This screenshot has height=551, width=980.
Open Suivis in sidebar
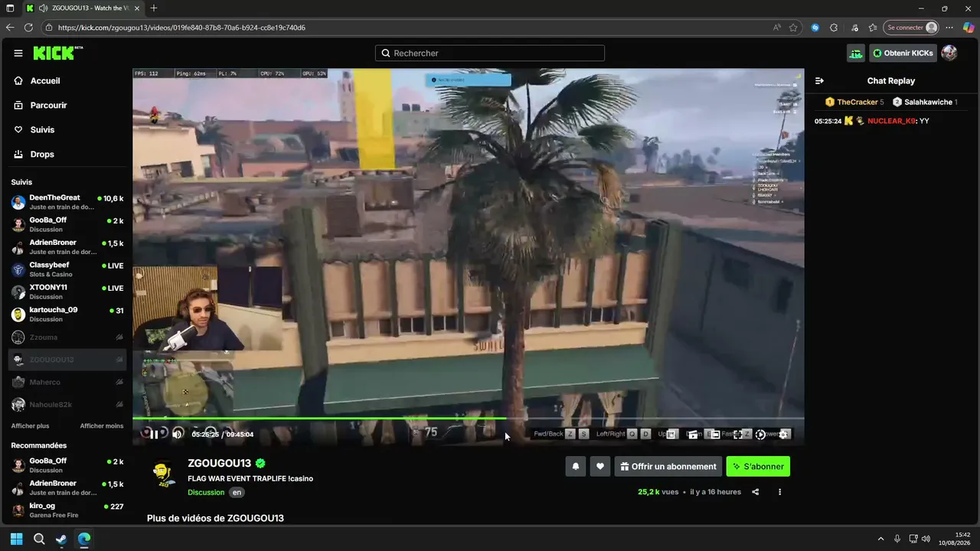pos(34,130)
